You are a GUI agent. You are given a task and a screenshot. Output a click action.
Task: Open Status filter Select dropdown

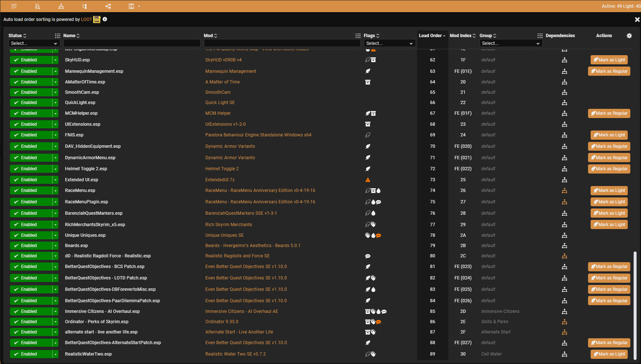tap(34, 44)
